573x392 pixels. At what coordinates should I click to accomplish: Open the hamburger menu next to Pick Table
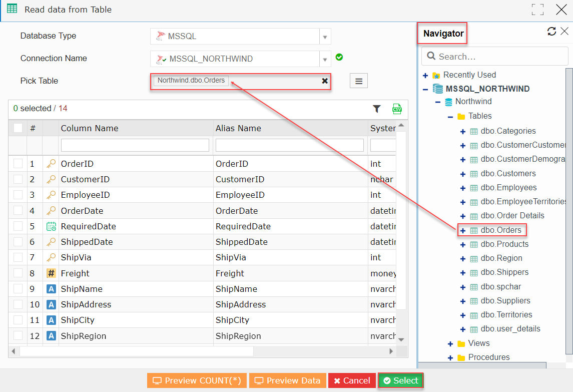tap(359, 81)
